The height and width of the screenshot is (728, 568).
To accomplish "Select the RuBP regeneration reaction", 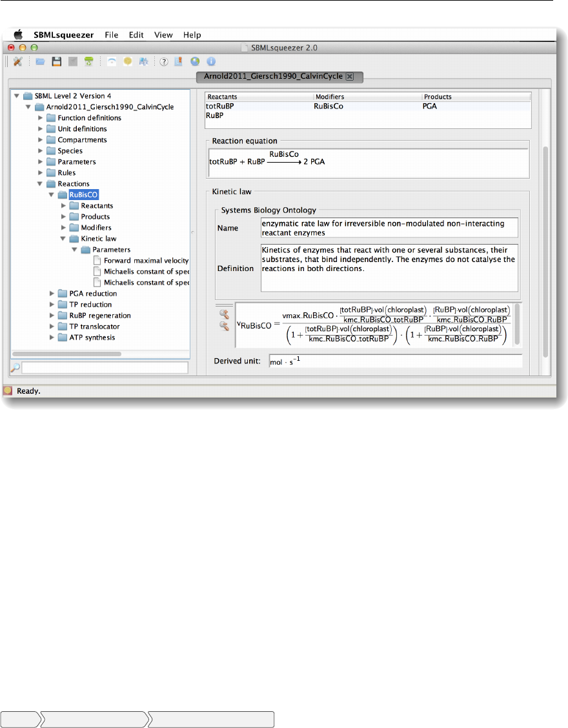I will [x=100, y=315].
